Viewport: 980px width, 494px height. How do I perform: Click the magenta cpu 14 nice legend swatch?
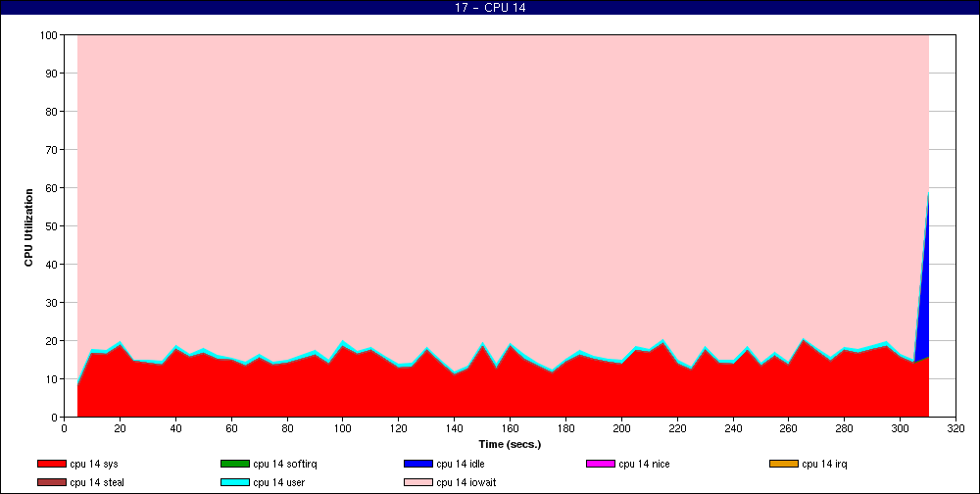(601, 464)
